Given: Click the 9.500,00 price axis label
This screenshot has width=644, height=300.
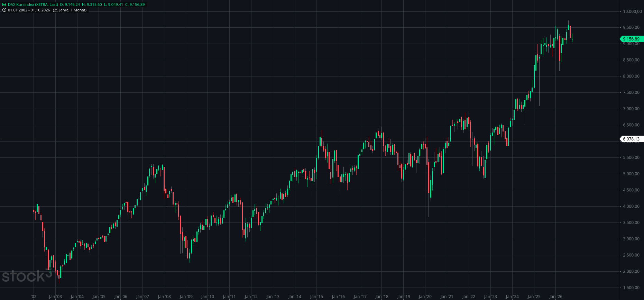Looking at the screenshot, I should tap(631, 27).
